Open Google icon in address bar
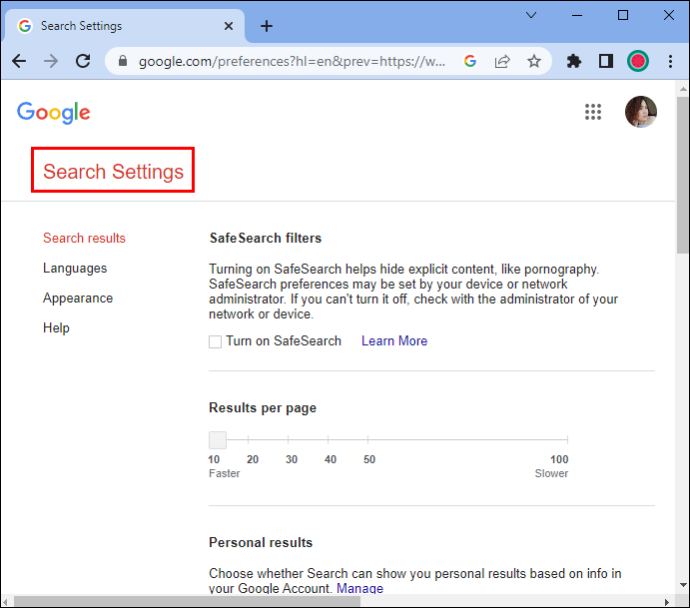 point(470,61)
